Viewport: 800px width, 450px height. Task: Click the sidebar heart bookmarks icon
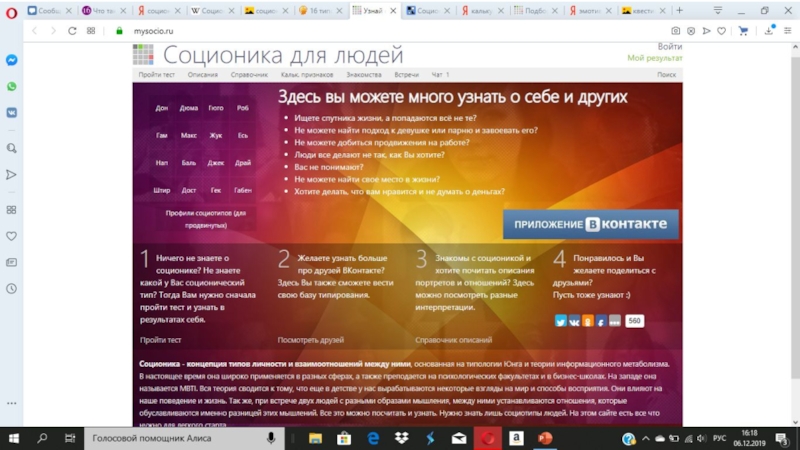pyautogui.click(x=11, y=237)
